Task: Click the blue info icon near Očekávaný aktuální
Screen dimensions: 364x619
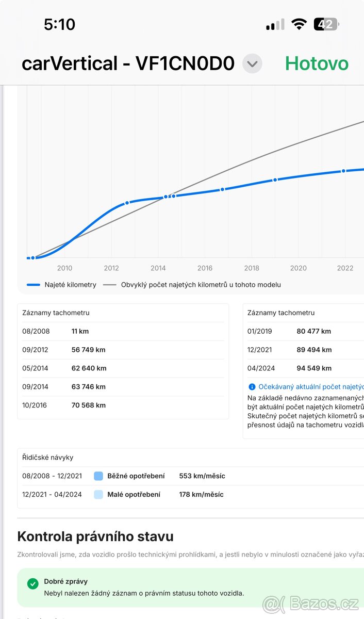Action: [x=252, y=386]
